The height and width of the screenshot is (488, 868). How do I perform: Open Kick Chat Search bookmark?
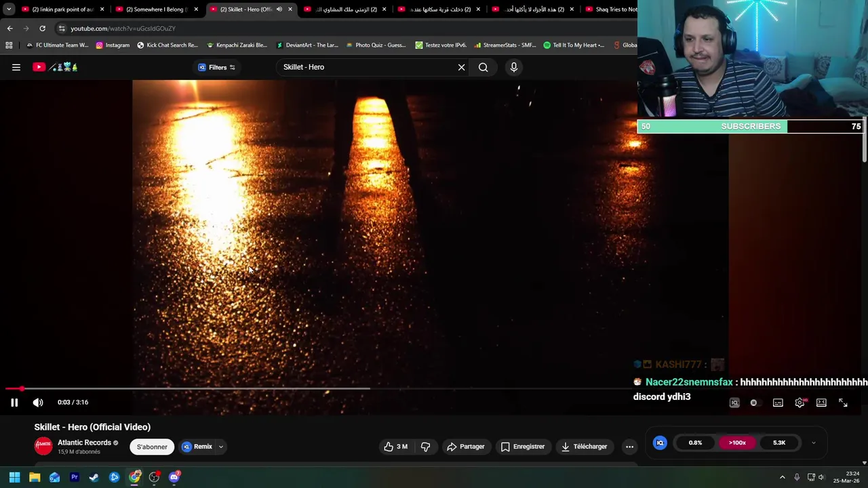coord(167,45)
